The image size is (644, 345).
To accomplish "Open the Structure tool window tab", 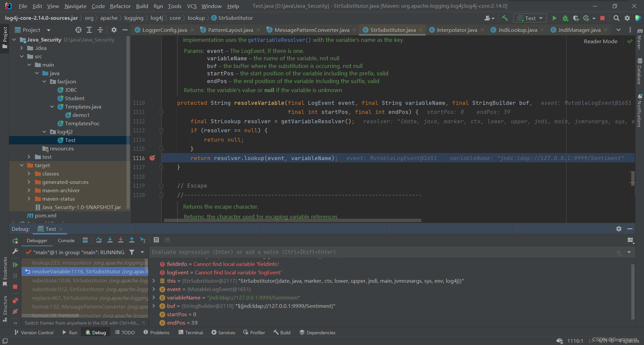I will [5, 308].
